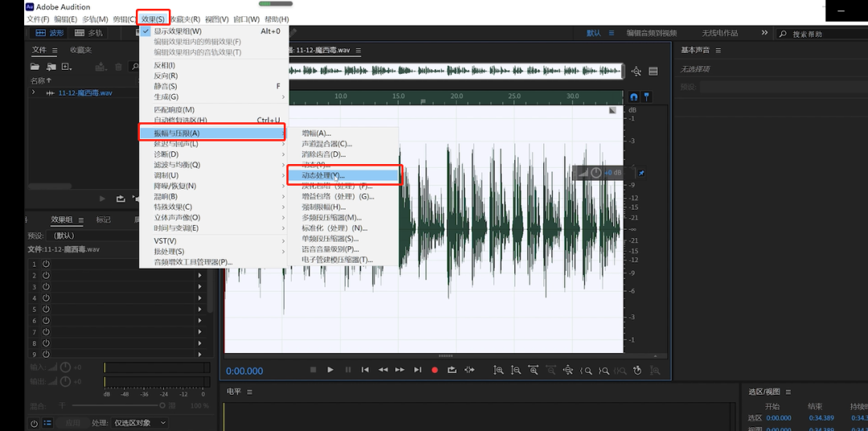Open effect slot 2 arrow menu
This screenshot has height=431, width=868.
(200, 275)
